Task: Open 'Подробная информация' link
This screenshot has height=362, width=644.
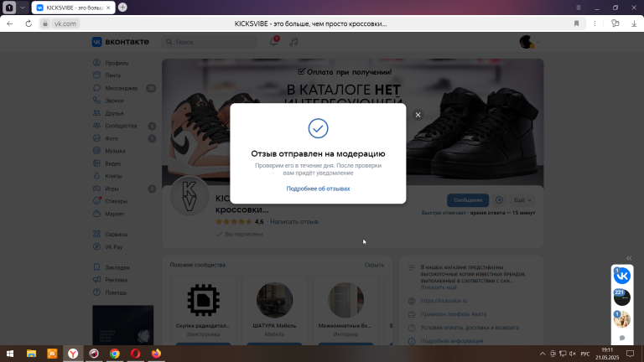Action: [452, 341]
